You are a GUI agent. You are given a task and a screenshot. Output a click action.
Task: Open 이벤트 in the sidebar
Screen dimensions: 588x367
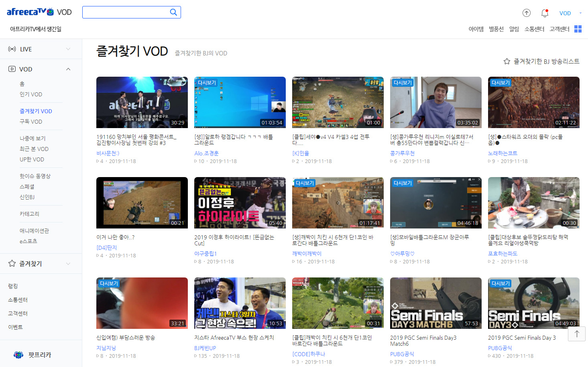(x=15, y=327)
